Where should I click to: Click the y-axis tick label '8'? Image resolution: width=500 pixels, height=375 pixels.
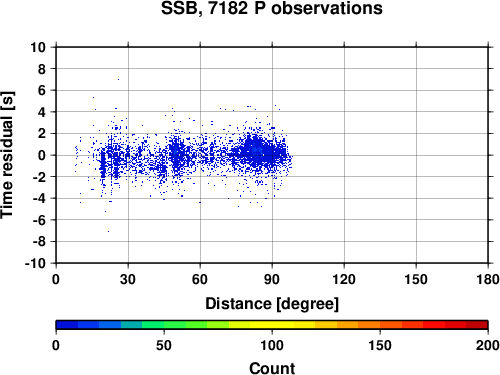(42, 69)
